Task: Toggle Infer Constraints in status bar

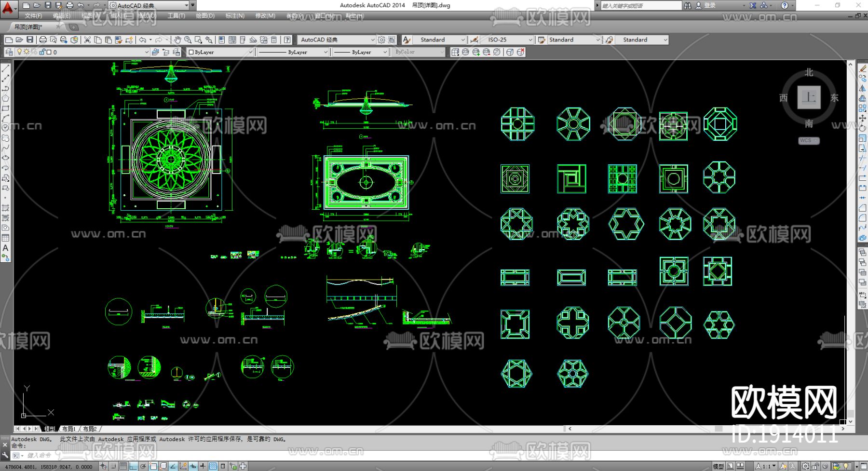Action: click(x=104, y=466)
